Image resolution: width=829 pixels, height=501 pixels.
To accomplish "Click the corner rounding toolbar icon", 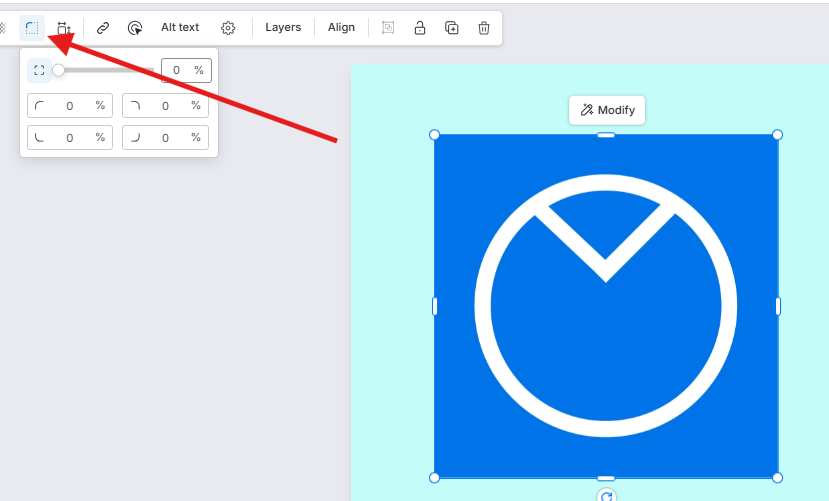I will click(32, 28).
